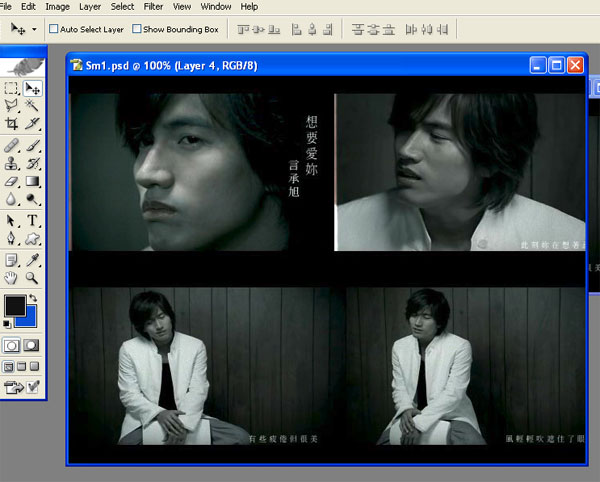Open the File menu
Screen dimensions: 600x482
click(5, 7)
